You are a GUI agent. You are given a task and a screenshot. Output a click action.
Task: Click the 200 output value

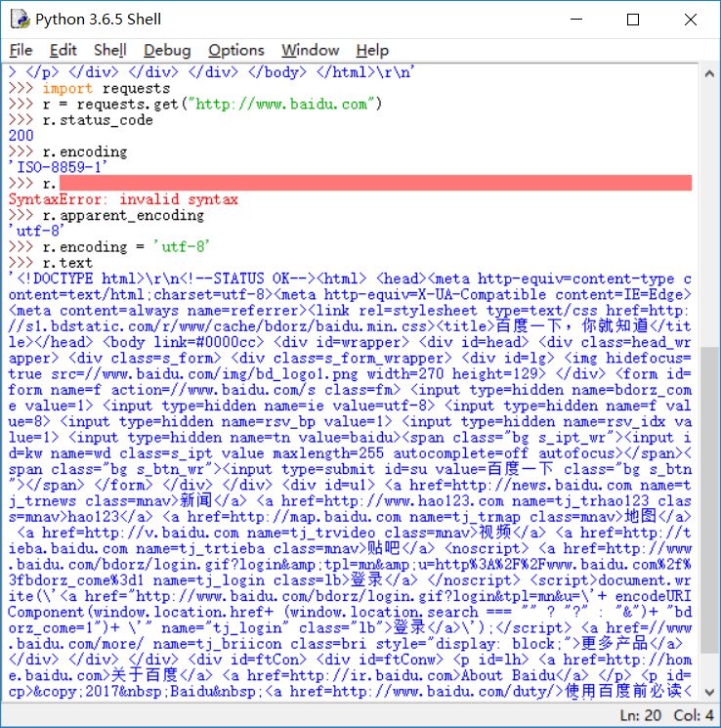(x=21, y=136)
